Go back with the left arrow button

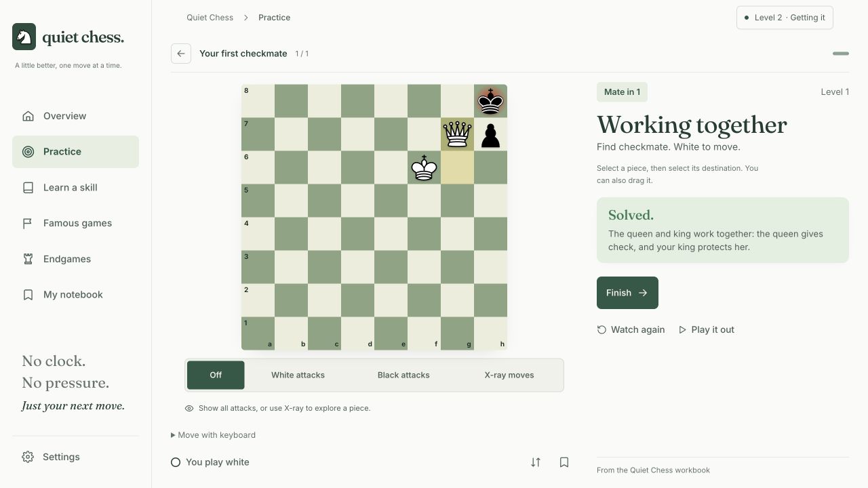tap(181, 54)
